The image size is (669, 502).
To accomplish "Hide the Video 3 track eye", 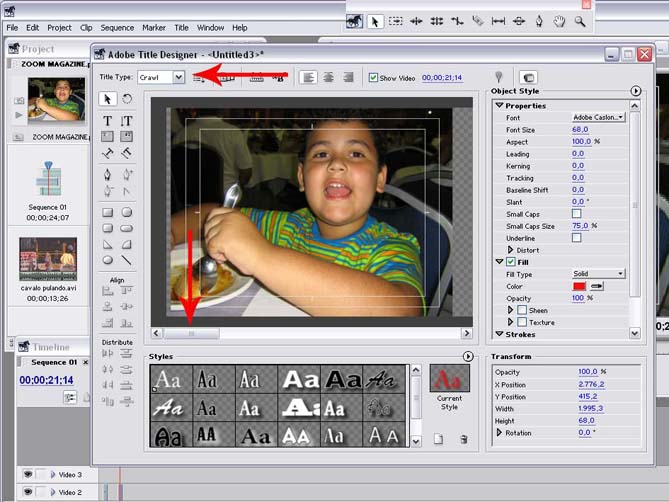I will pyautogui.click(x=27, y=475).
